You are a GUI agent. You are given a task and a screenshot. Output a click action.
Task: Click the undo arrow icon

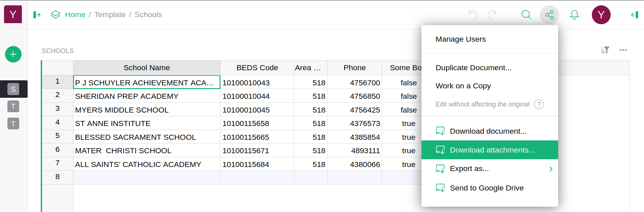click(473, 15)
